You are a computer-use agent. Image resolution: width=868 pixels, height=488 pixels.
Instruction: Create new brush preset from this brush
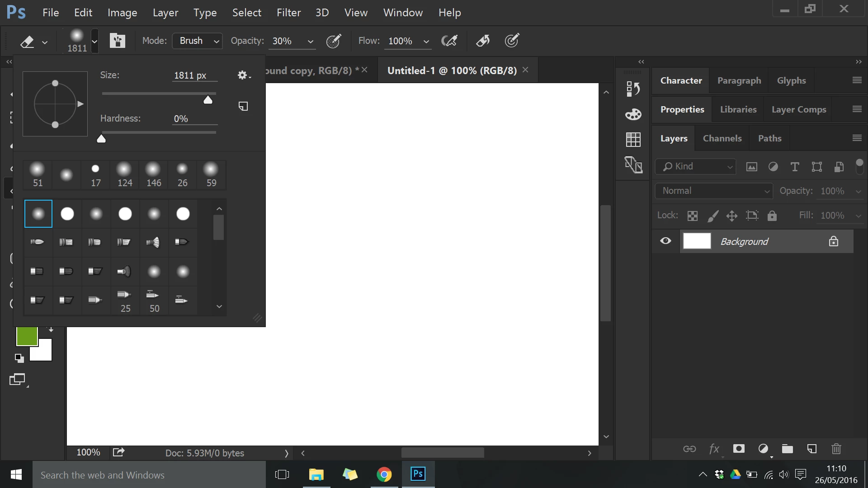click(x=243, y=106)
